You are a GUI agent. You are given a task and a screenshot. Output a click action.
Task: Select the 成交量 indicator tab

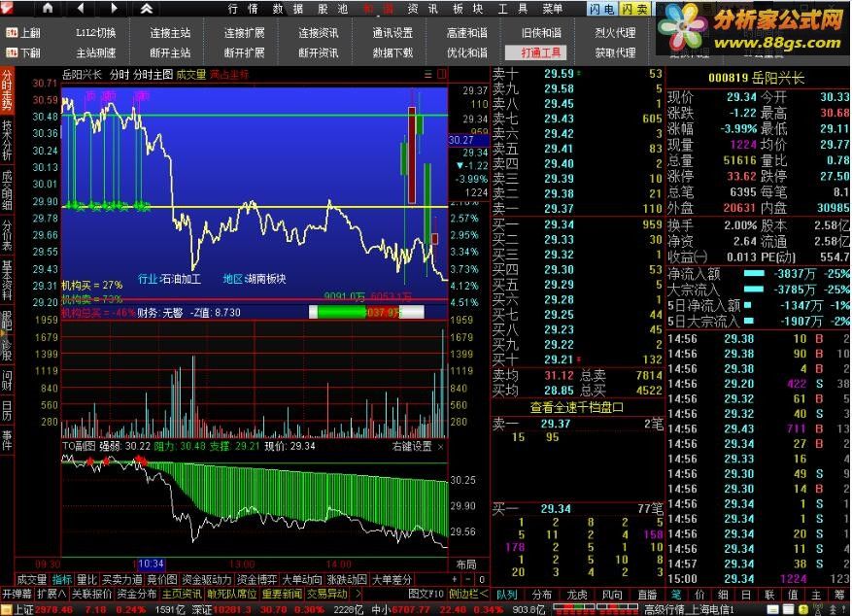click(32, 580)
